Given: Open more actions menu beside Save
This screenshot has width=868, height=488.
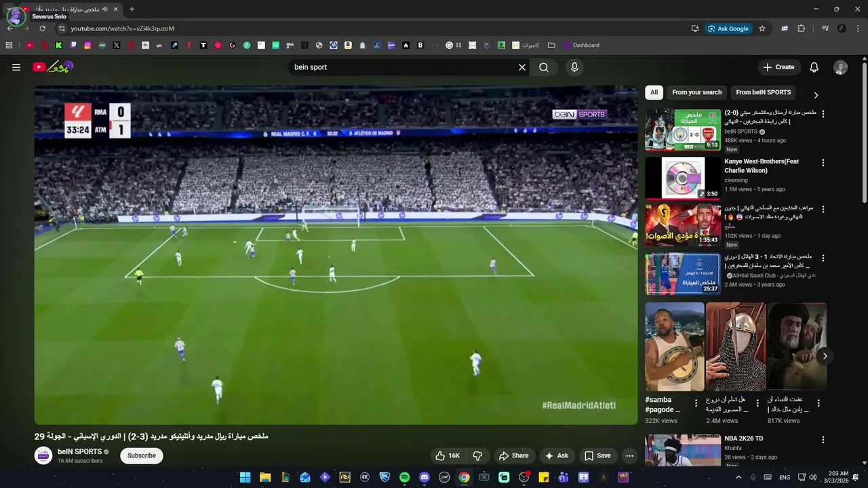Looking at the screenshot, I should pyautogui.click(x=629, y=455).
